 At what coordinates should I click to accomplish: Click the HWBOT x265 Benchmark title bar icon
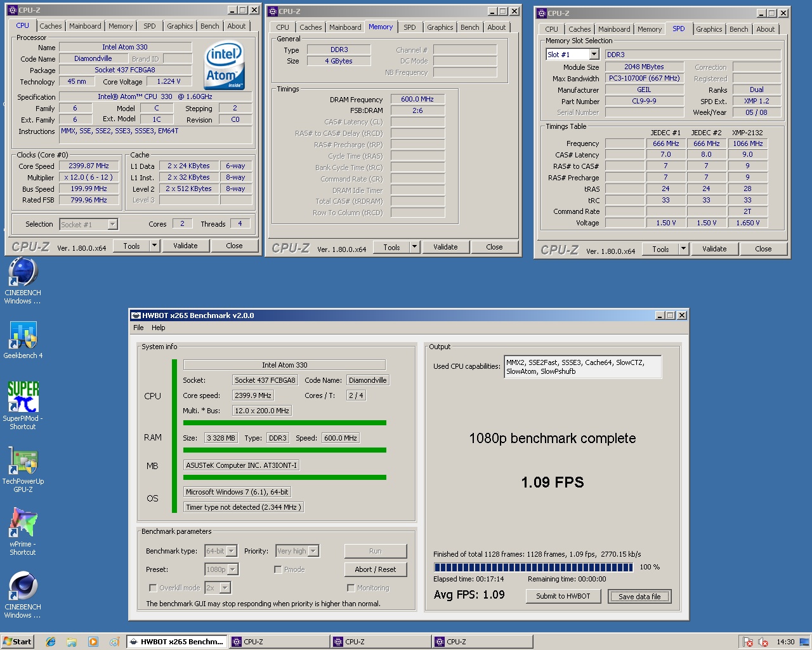click(136, 315)
